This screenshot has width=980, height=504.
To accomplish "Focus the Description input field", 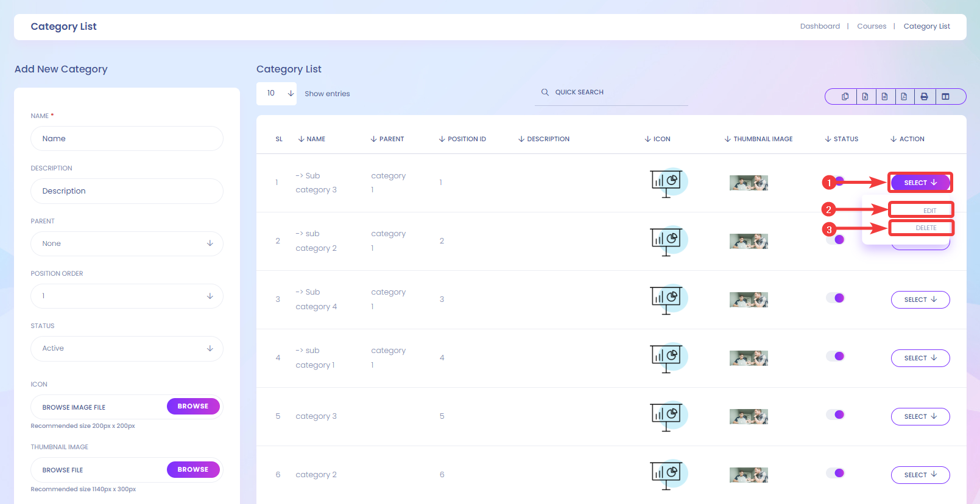I will tap(127, 191).
